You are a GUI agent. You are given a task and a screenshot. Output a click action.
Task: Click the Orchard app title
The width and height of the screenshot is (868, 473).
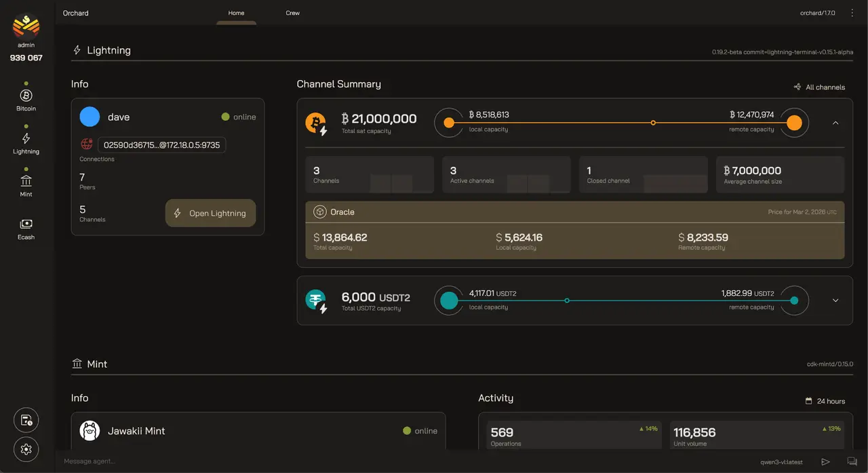click(x=76, y=13)
